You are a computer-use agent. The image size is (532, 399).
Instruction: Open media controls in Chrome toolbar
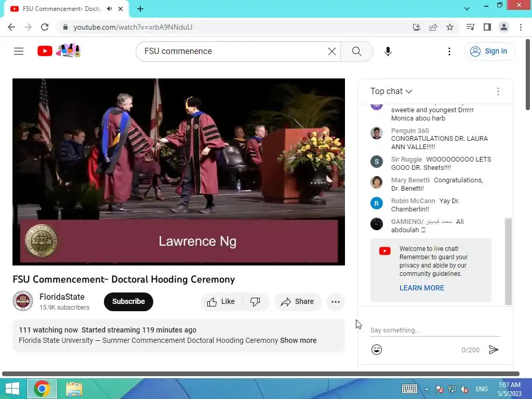coord(470,27)
